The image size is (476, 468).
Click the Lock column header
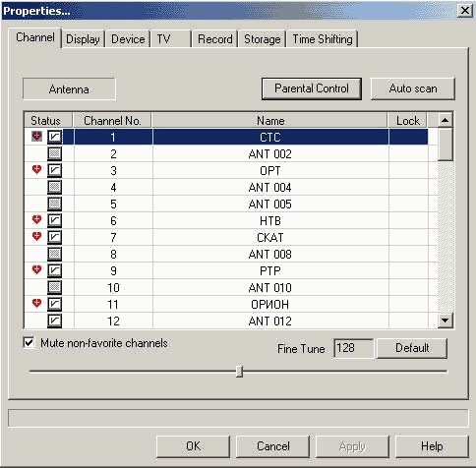(407, 120)
